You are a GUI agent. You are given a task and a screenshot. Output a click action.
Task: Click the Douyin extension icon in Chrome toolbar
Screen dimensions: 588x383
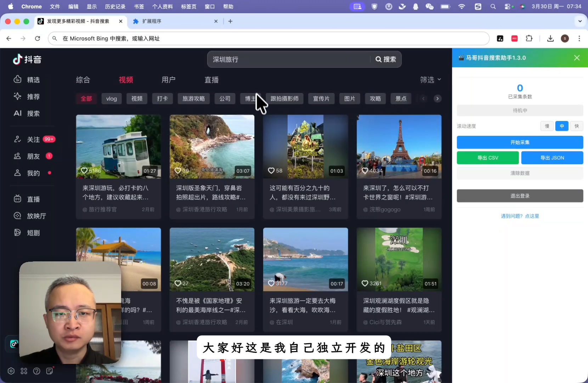tap(500, 38)
